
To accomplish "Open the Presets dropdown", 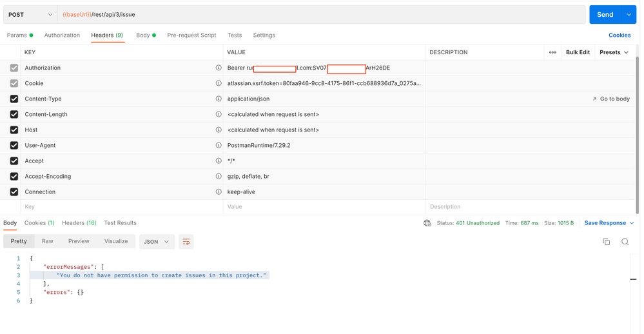I will (x=614, y=52).
